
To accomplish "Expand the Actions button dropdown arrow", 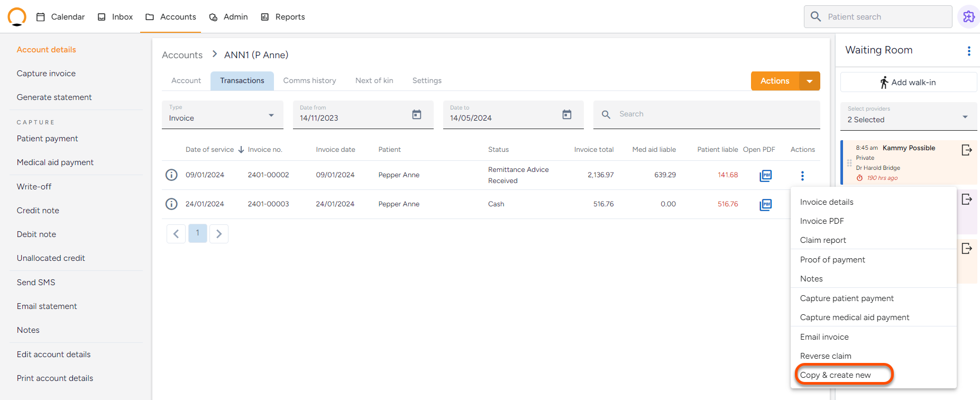I will coord(809,81).
